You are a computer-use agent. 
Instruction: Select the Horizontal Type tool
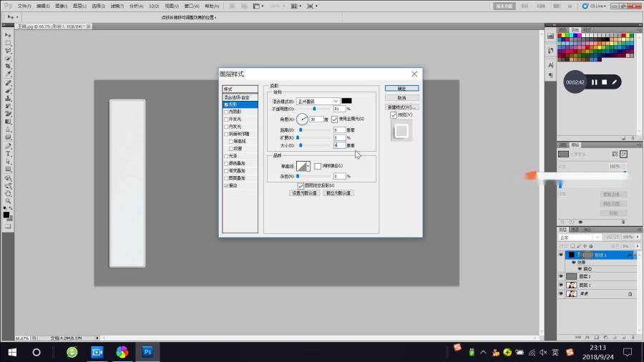[8, 153]
